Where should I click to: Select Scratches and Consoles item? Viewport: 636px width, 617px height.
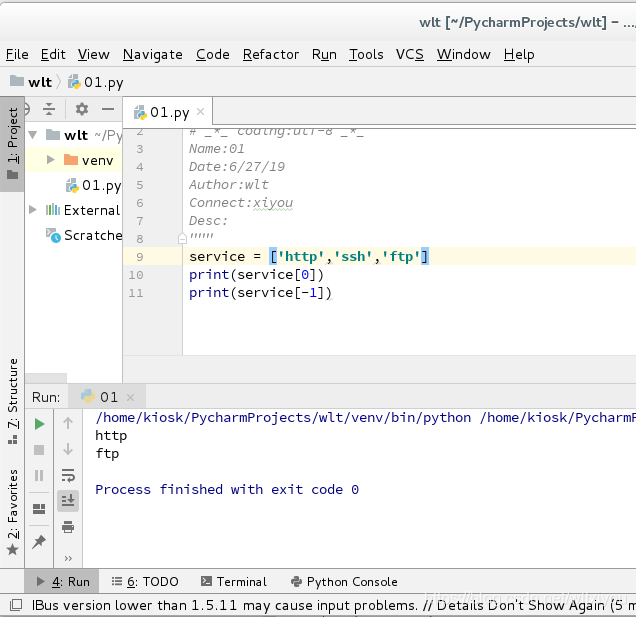[84, 235]
